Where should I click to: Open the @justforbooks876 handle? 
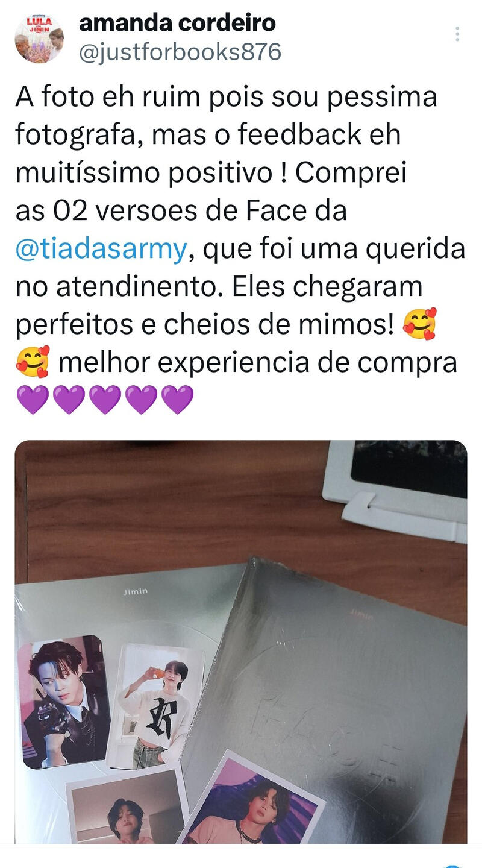(x=180, y=52)
